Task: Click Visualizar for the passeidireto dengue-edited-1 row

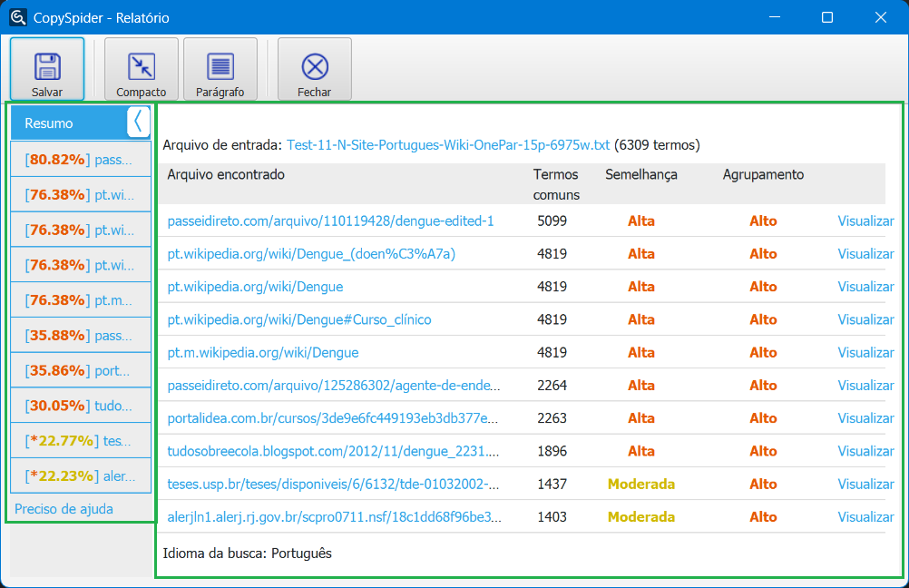Action: (865, 220)
